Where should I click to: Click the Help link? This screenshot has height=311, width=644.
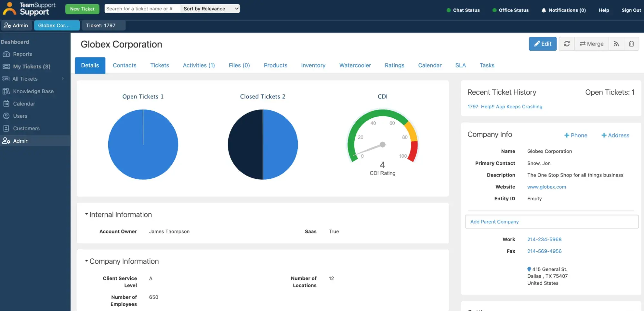click(604, 10)
